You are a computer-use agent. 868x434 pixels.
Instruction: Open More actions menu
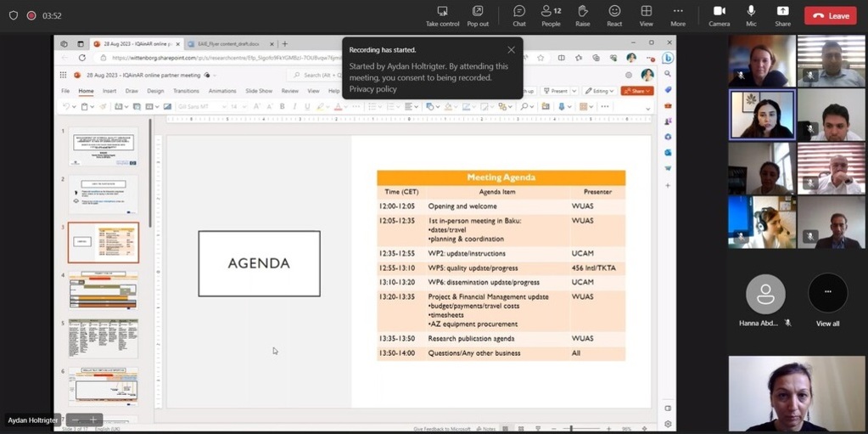tap(678, 15)
